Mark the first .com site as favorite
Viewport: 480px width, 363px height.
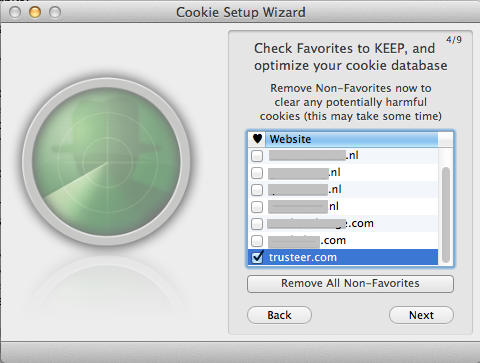(257, 224)
